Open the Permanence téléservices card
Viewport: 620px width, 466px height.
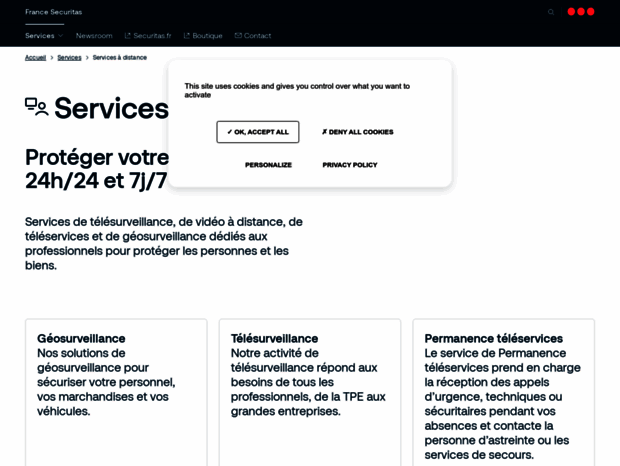[x=504, y=392]
